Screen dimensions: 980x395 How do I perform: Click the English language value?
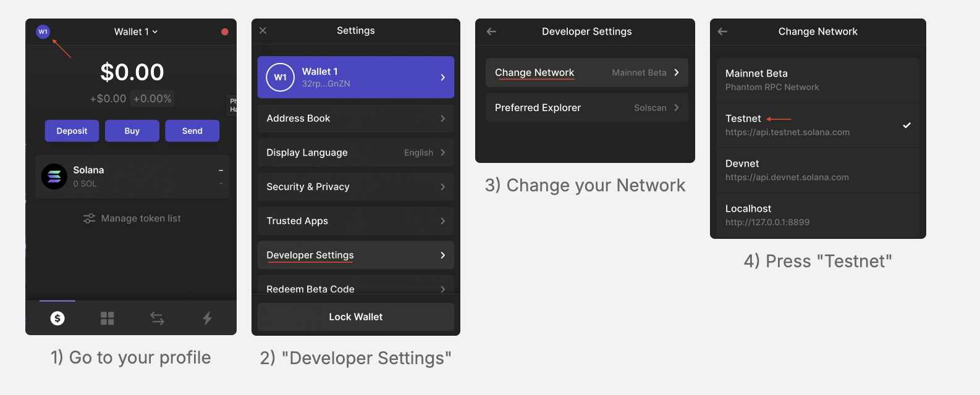click(x=418, y=152)
